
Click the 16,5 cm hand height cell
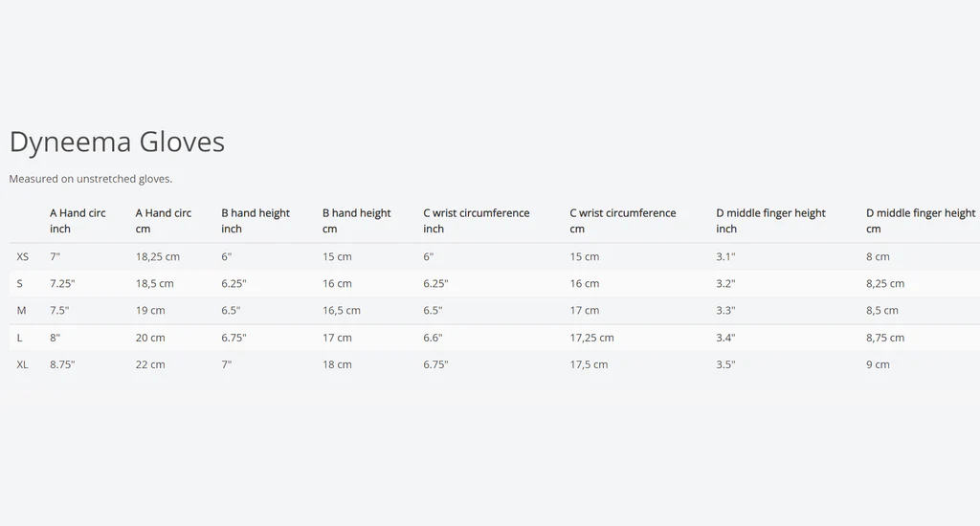(341, 310)
